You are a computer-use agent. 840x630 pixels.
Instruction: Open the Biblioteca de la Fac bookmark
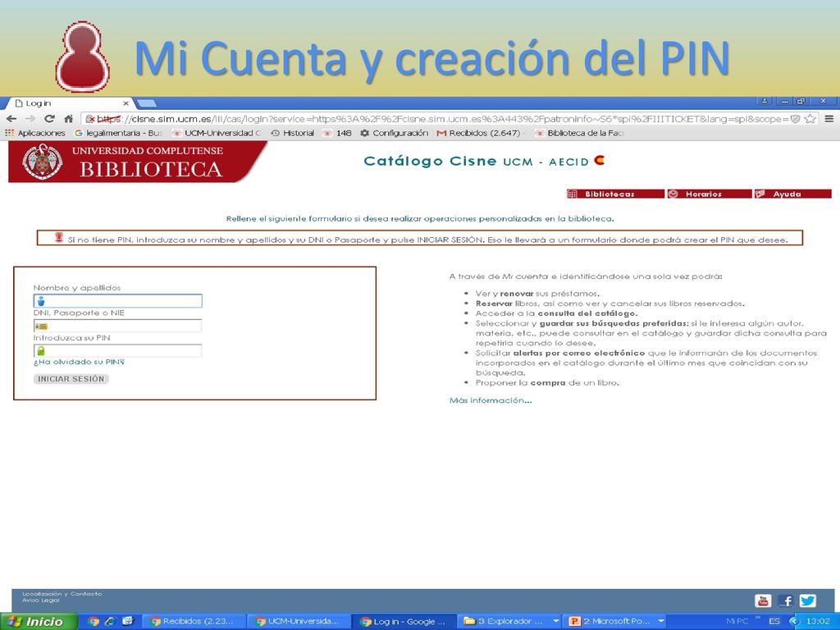tap(580, 133)
